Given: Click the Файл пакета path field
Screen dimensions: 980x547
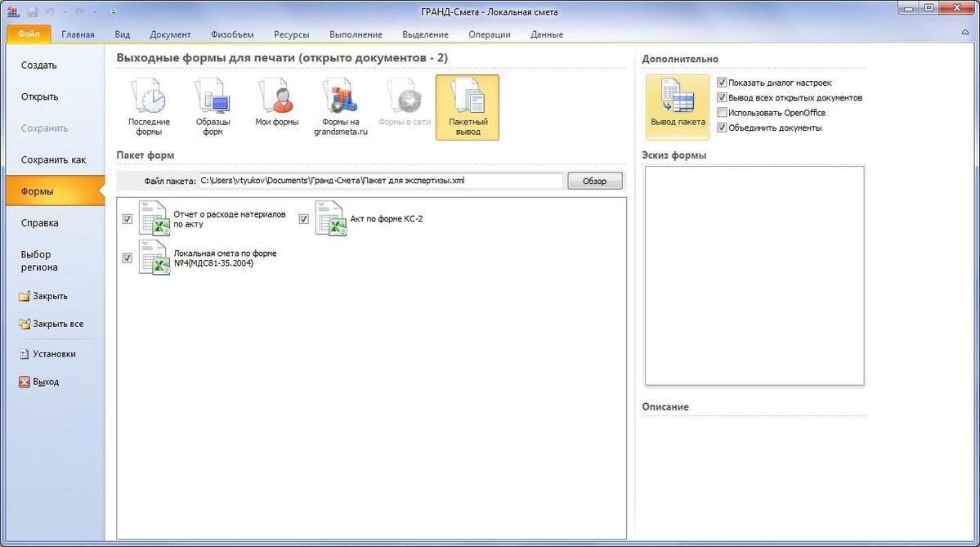Looking at the screenshot, I should point(381,181).
